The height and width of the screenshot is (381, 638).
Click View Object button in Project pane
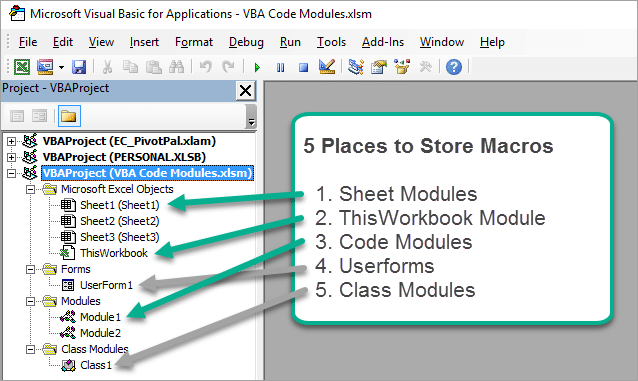click(40, 116)
